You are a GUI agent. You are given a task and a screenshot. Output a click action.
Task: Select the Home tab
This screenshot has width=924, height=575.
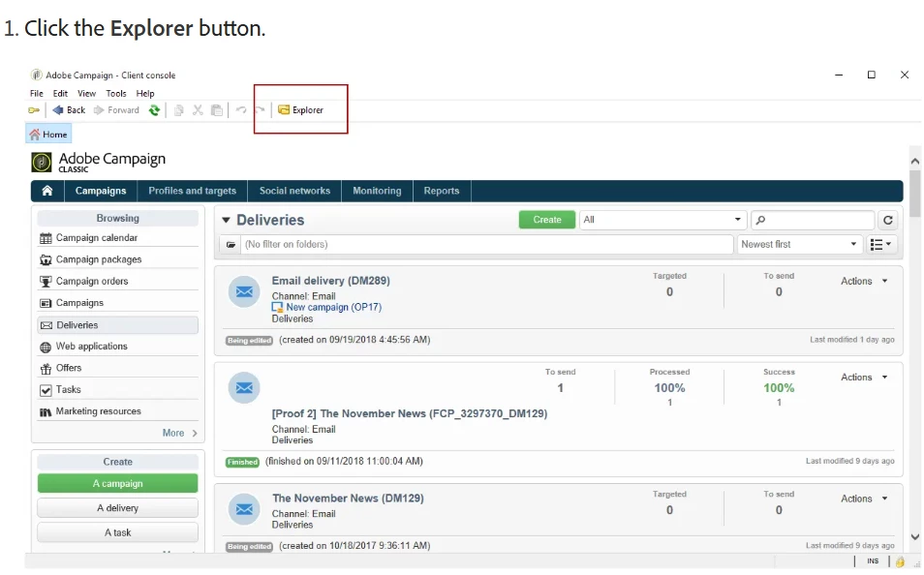48,135
